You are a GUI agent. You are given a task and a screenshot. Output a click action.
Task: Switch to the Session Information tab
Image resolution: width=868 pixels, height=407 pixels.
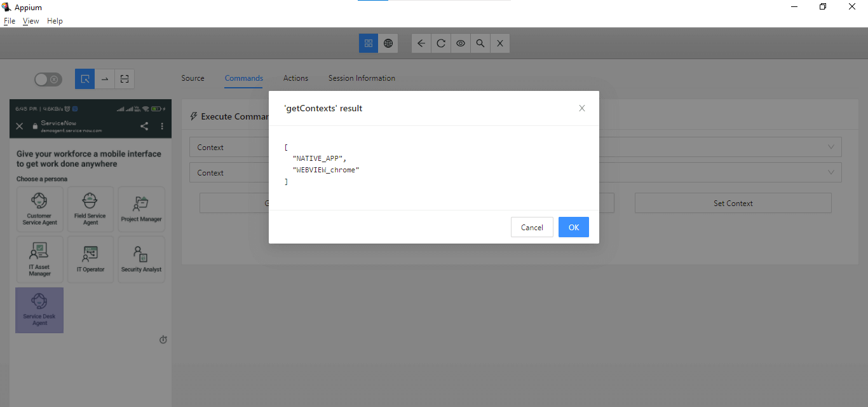coord(362,78)
